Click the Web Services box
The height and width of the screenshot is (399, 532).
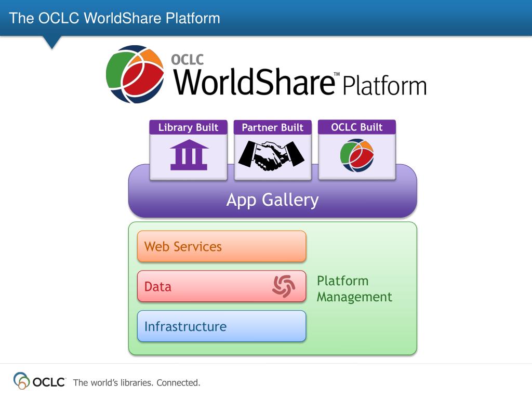point(221,246)
